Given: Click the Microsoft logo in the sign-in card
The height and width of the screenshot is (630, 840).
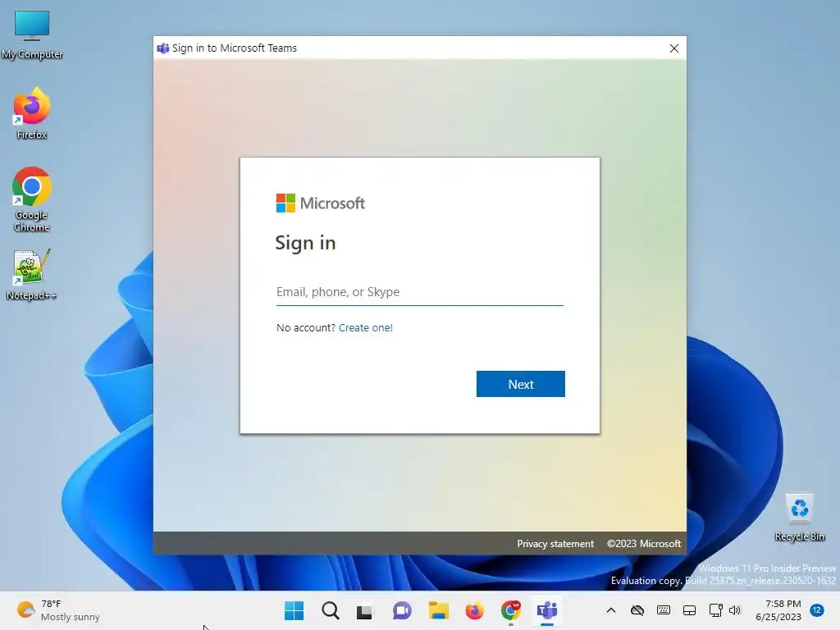Looking at the screenshot, I should click(321, 203).
